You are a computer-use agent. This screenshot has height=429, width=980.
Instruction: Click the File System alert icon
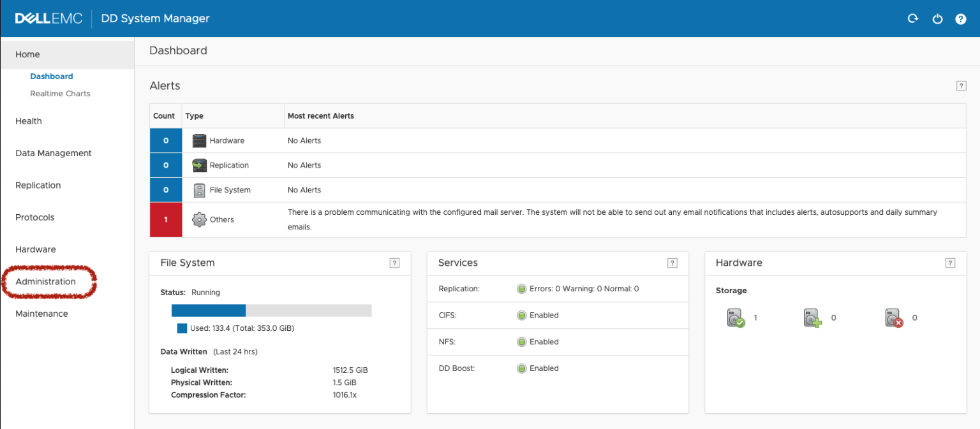tap(199, 189)
